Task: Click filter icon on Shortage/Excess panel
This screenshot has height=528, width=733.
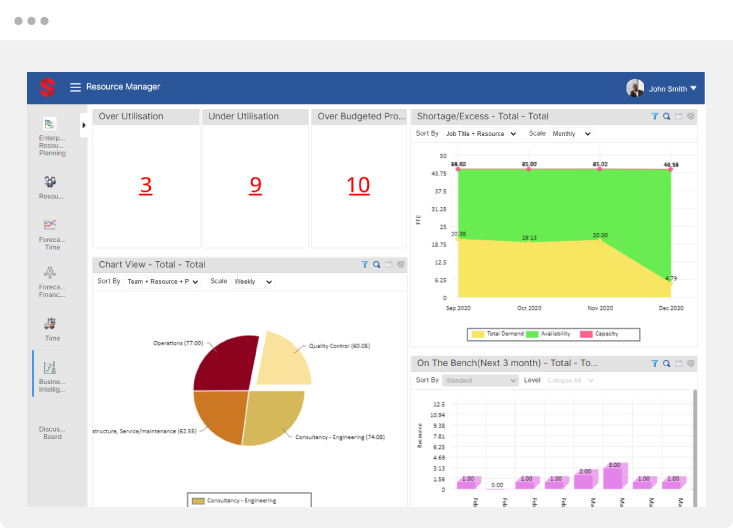Action: click(x=654, y=116)
